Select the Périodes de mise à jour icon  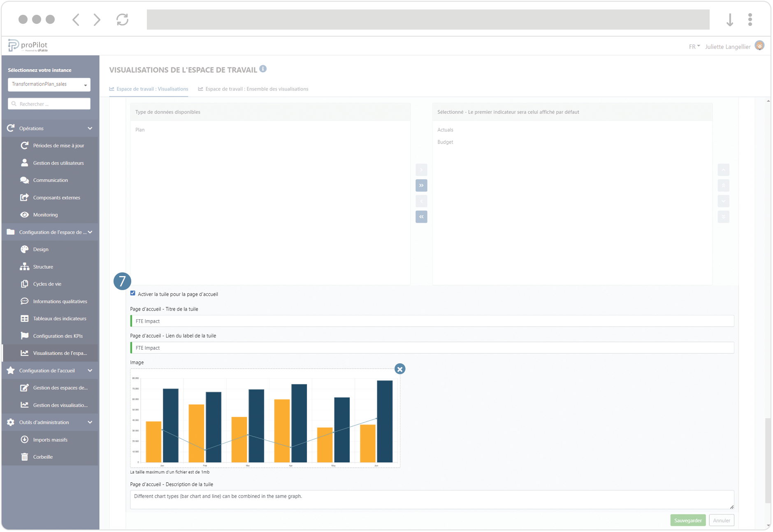point(25,145)
